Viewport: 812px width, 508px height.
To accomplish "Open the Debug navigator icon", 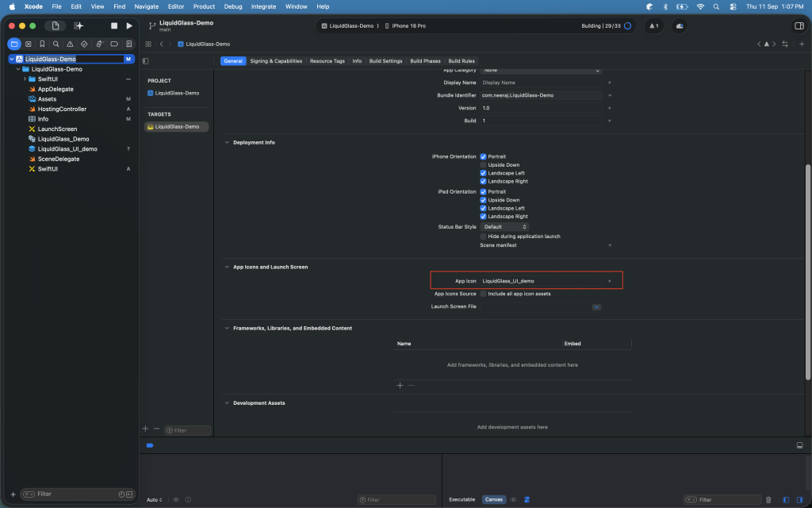I will point(100,44).
